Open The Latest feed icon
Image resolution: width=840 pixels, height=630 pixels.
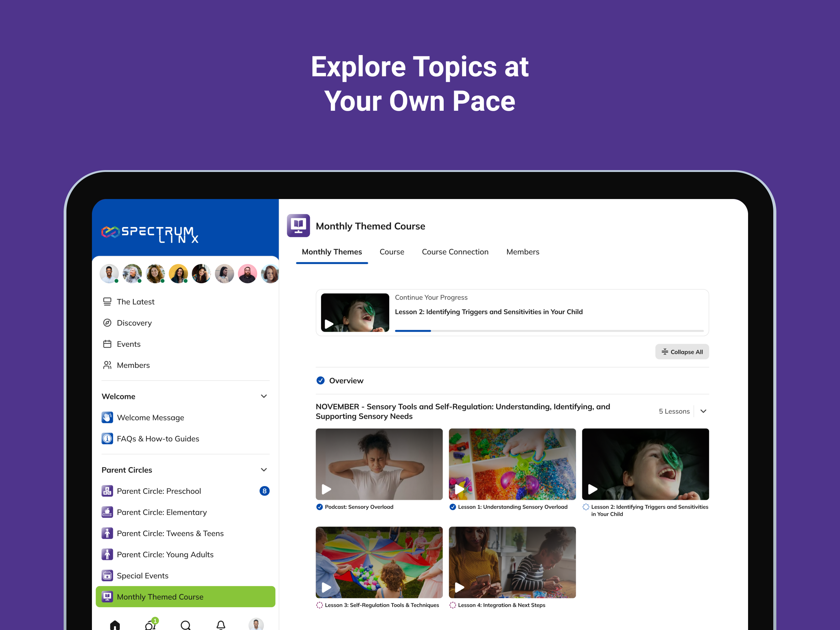(x=107, y=302)
